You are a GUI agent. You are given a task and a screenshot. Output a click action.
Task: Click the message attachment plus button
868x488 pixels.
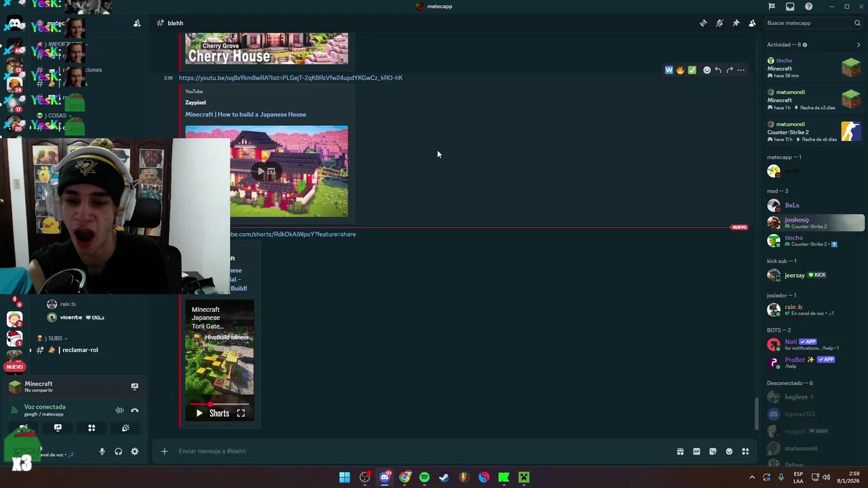coord(164,451)
